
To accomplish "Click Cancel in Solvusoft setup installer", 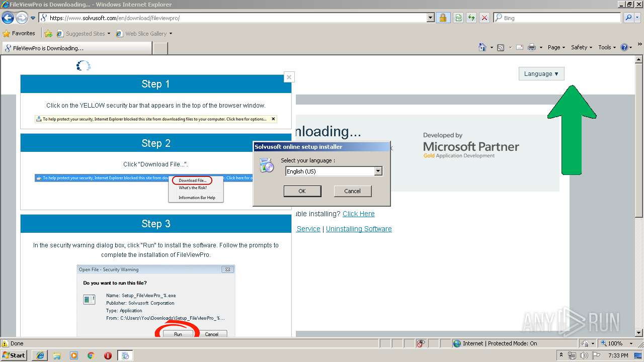I will [x=352, y=191].
